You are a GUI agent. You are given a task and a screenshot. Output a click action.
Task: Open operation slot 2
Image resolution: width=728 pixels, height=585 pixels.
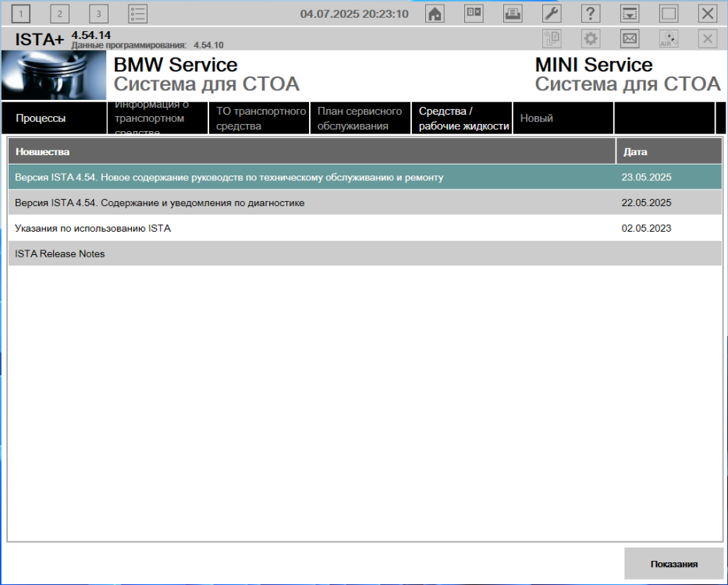pyautogui.click(x=59, y=13)
